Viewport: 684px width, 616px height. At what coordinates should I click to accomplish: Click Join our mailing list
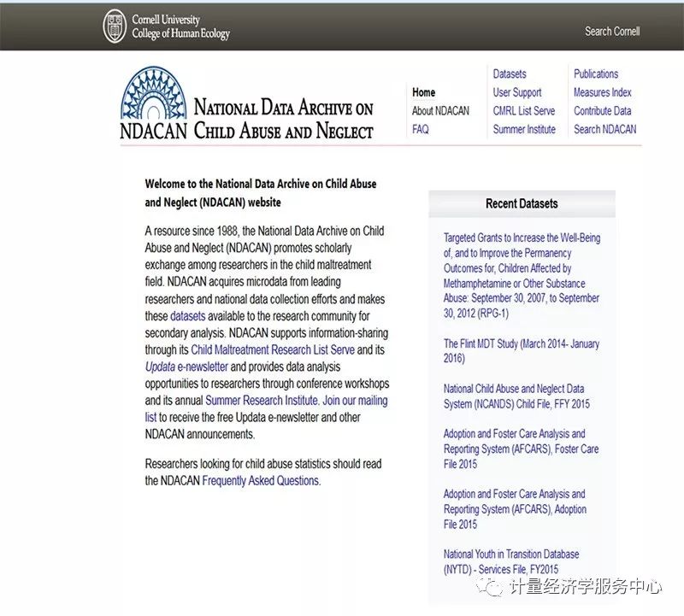tap(353, 400)
